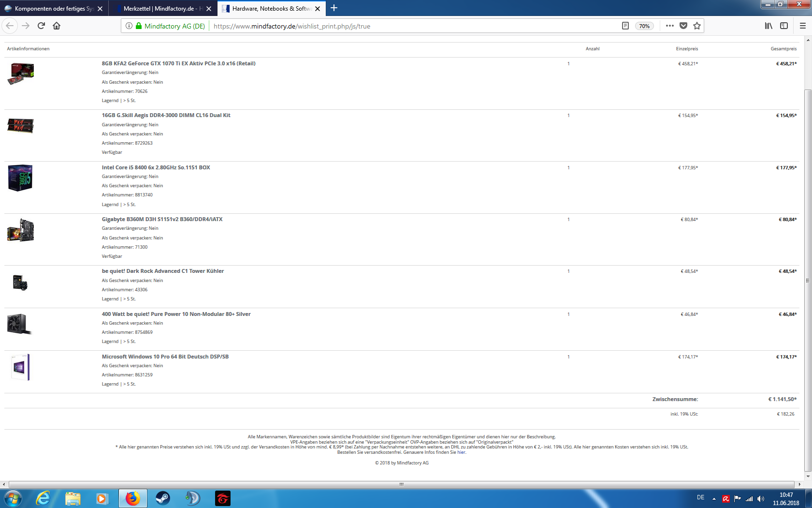The image size is (812, 508).
Task: Click the 16GB G.Skill Aegis DDR4-3000 title
Action: 166,115
